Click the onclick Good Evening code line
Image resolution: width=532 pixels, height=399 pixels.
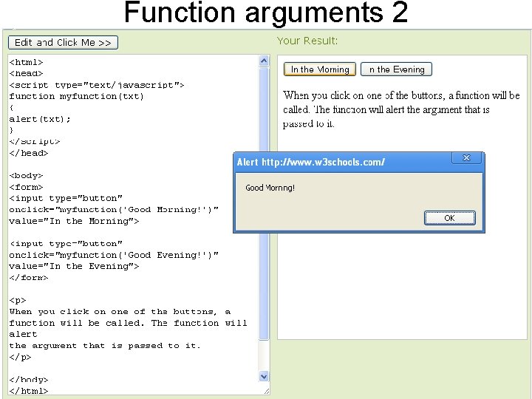click(x=114, y=255)
